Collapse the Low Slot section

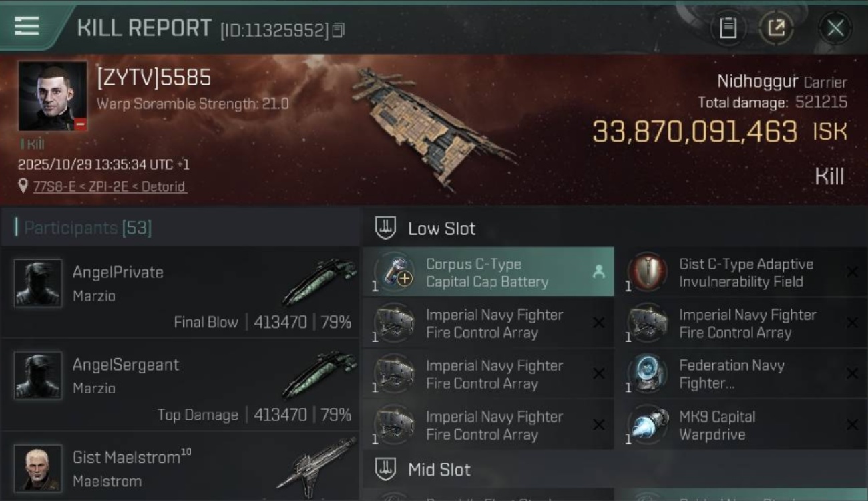(442, 228)
